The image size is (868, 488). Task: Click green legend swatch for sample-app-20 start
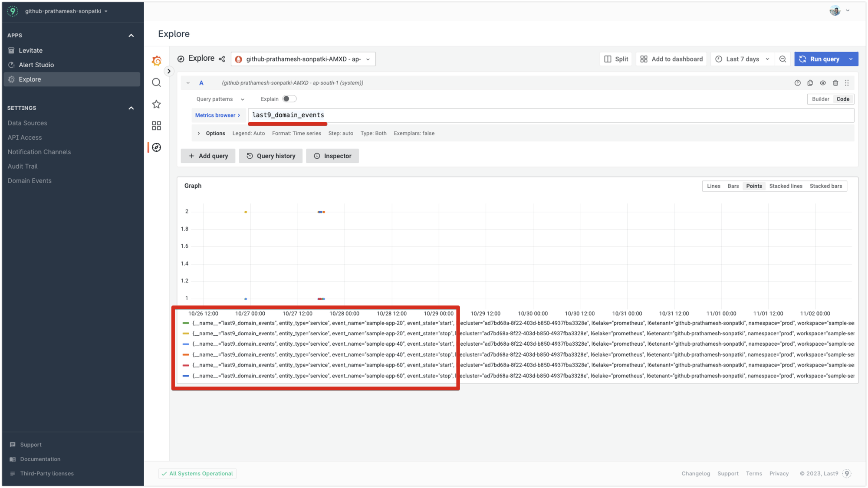click(x=186, y=323)
